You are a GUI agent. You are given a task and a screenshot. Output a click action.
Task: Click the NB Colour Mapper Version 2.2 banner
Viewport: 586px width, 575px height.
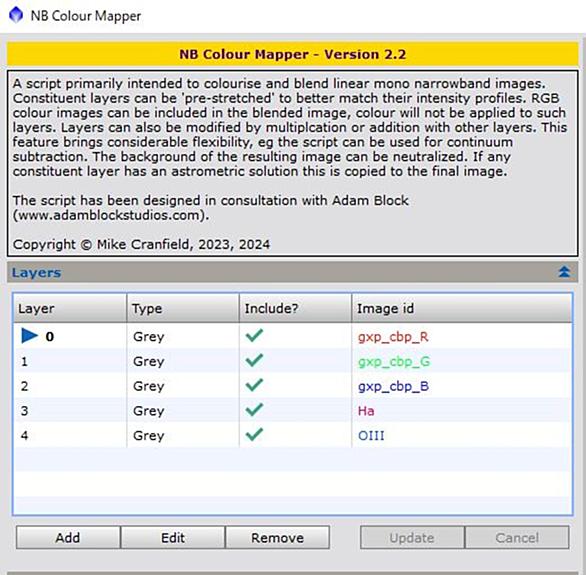pos(293,54)
